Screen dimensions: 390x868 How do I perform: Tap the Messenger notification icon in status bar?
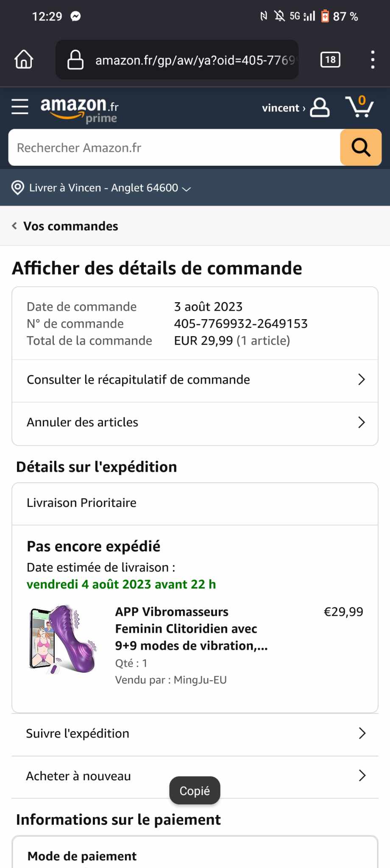coord(75,17)
